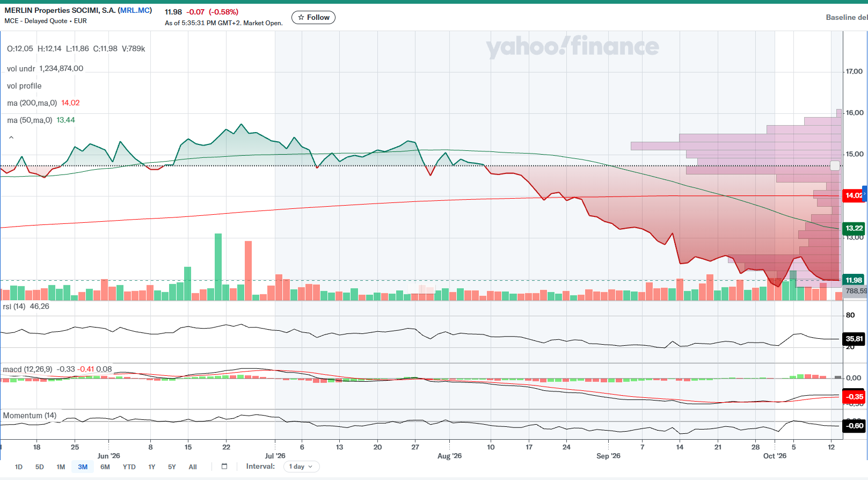Click the O:12.05 open price readout
This screenshot has height=480, width=868.
click(20, 49)
